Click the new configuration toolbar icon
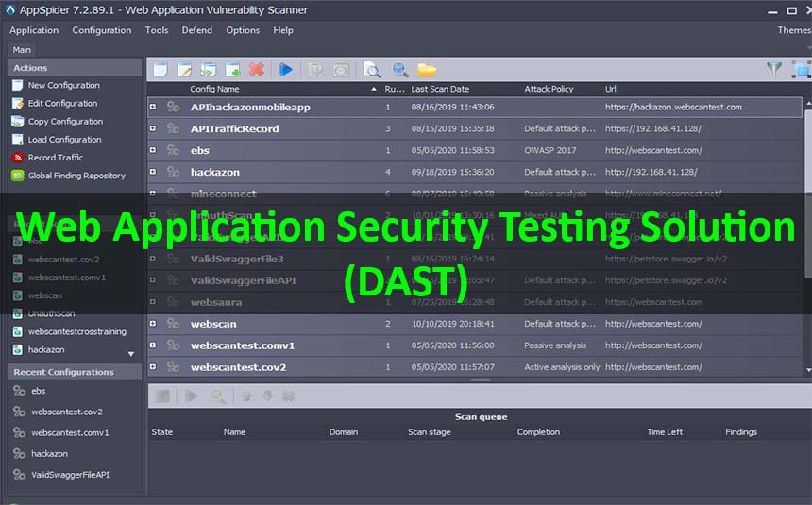The height and width of the screenshot is (505, 812). tap(161, 70)
